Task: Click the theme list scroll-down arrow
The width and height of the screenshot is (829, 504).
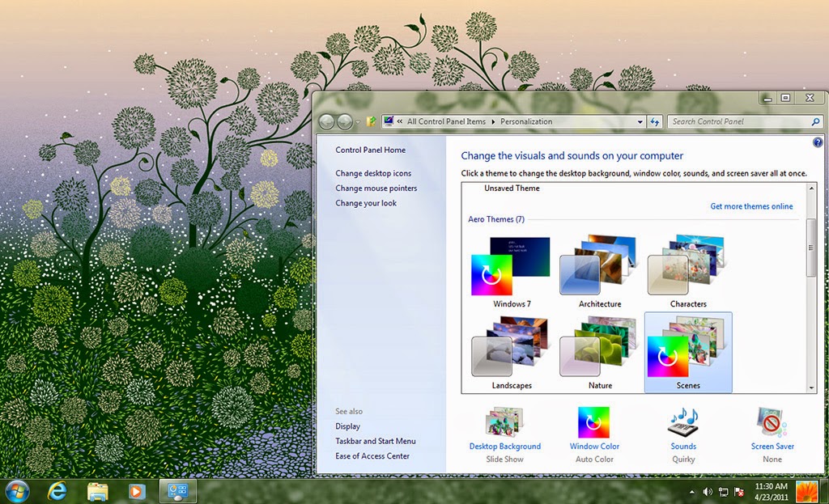Action: pos(811,388)
